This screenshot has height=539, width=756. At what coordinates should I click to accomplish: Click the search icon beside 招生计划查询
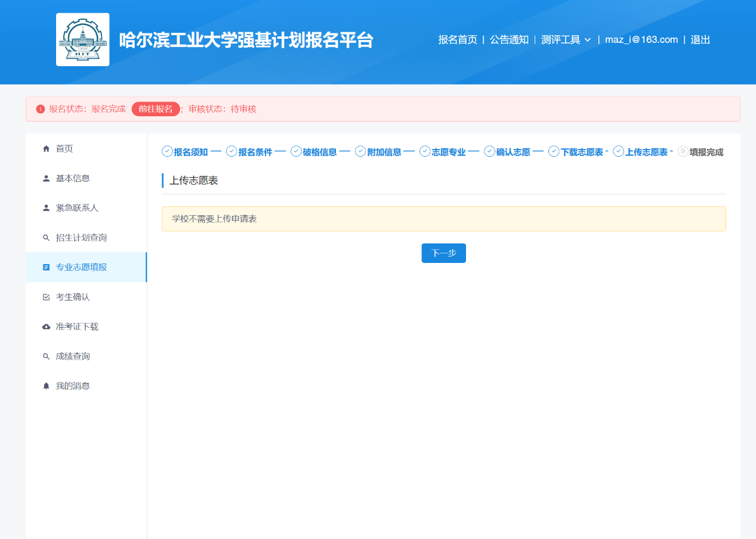pos(46,238)
